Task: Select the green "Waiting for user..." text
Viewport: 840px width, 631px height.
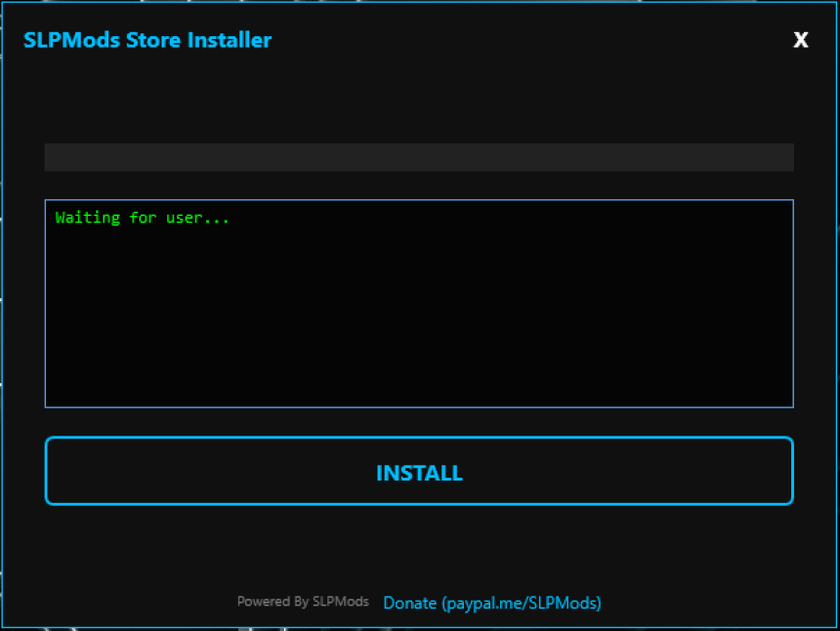Action: [x=142, y=218]
